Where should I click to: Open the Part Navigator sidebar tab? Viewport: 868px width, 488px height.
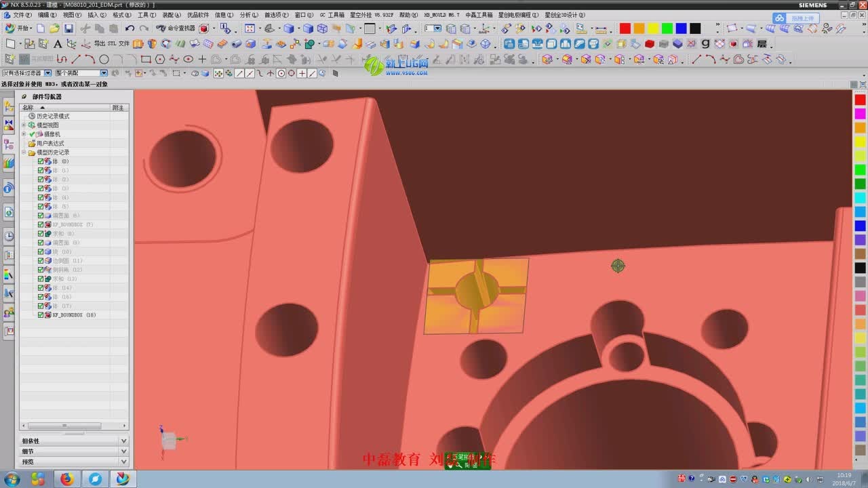pos(9,144)
